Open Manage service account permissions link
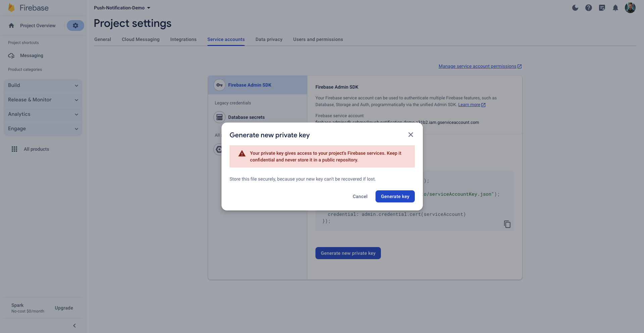This screenshot has width=644, height=333. tap(480, 66)
